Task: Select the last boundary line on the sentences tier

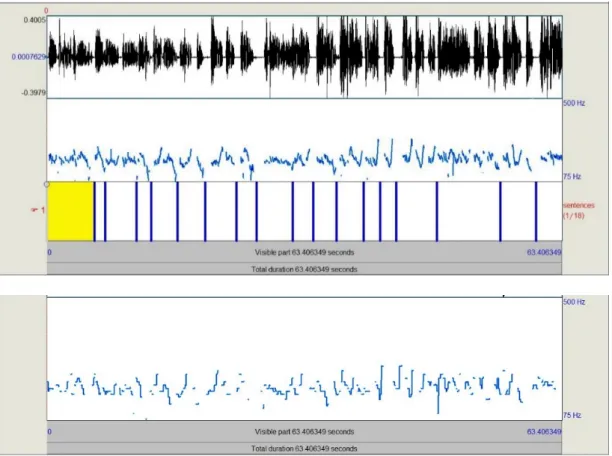Action: click(536, 211)
